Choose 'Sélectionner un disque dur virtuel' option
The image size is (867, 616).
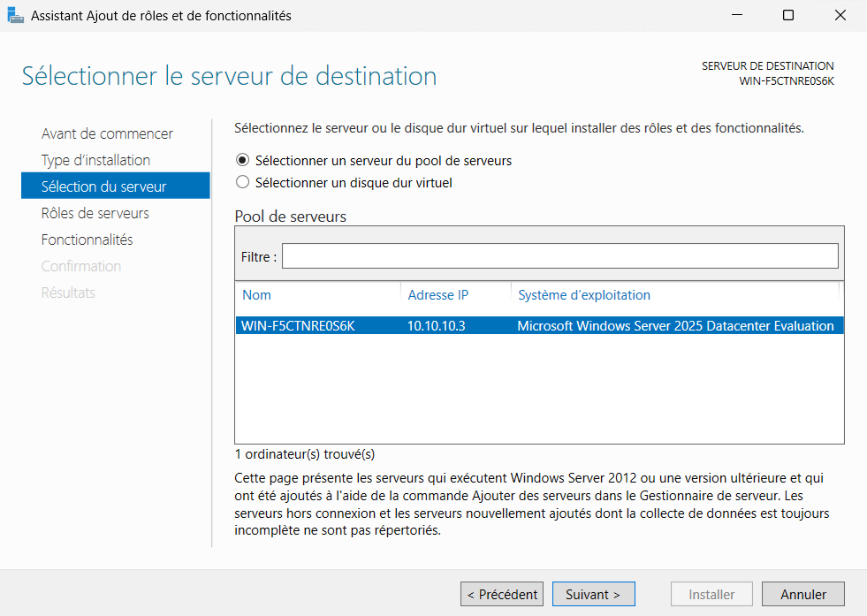243,183
